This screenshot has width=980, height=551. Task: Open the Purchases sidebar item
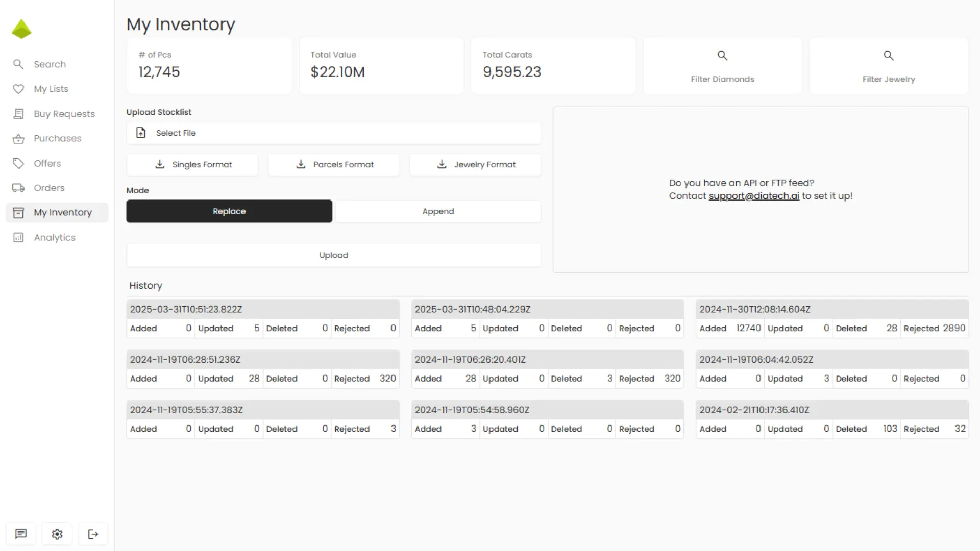coord(57,138)
